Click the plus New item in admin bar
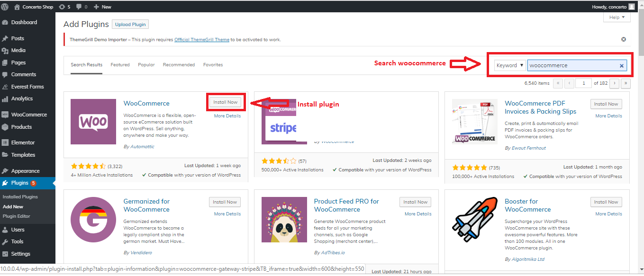 tap(102, 7)
